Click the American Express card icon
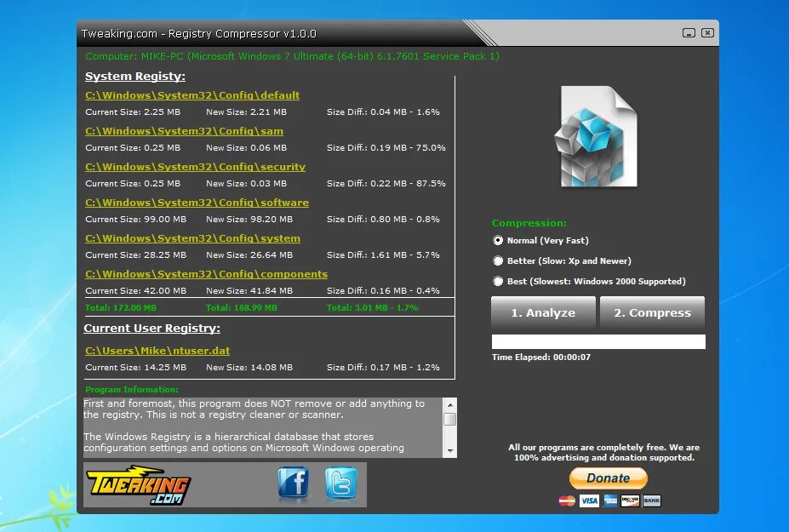Image resolution: width=789 pixels, height=532 pixels. [x=610, y=501]
